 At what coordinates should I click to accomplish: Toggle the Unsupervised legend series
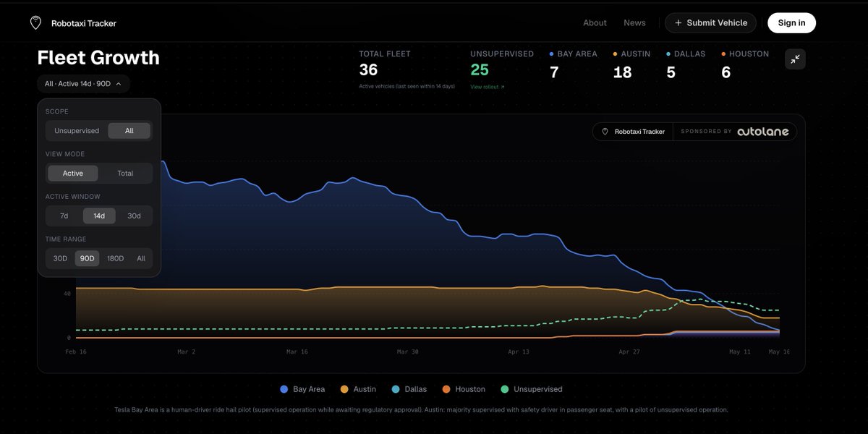pos(530,389)
